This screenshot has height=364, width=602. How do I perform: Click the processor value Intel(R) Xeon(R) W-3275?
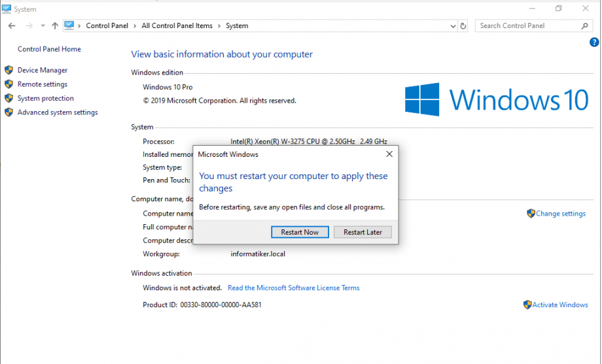309,142
